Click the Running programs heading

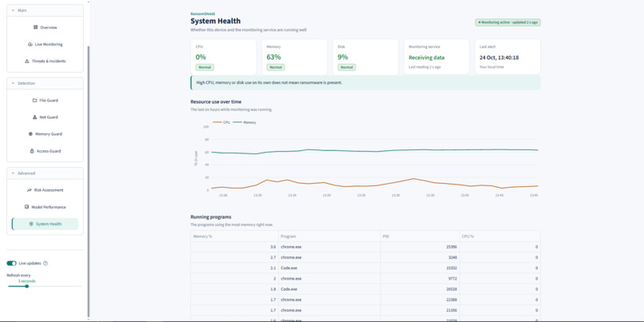[209, 217]
